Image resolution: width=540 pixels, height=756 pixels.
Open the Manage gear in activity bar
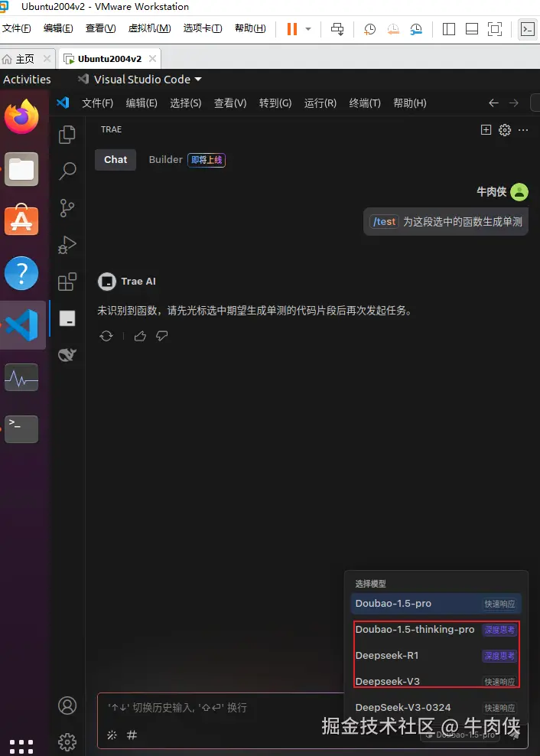click(x=67, y=741)
